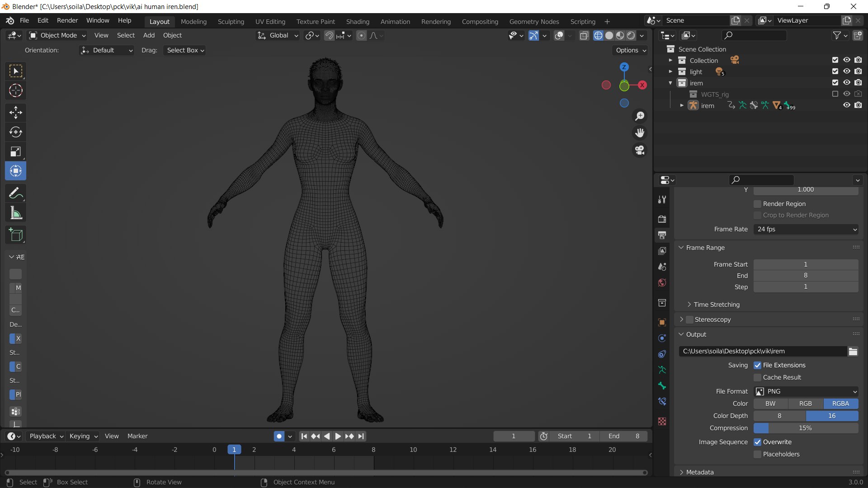Image resolution: width=868 pixels, height=488 pixels.
Task: Open World properties globe tab
Action: (662, 283)
